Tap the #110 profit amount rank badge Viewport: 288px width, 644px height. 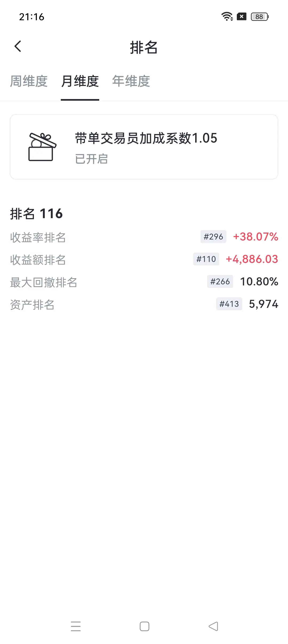pos(206,259)
